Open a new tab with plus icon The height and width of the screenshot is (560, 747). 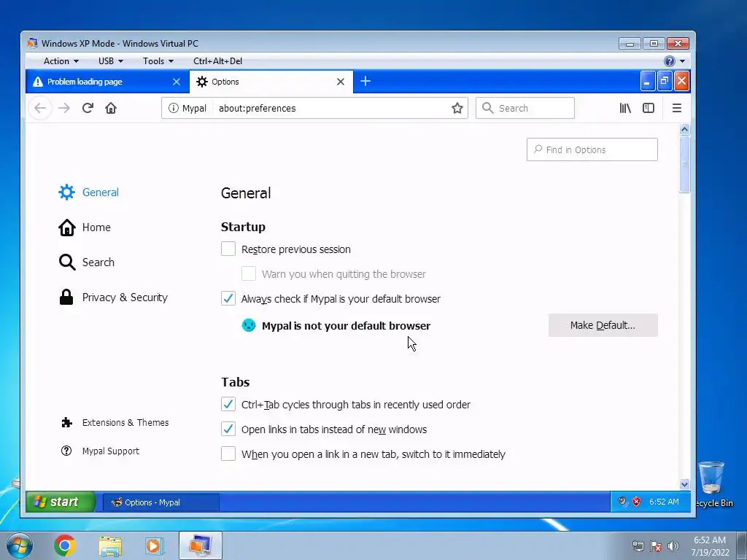365,82
